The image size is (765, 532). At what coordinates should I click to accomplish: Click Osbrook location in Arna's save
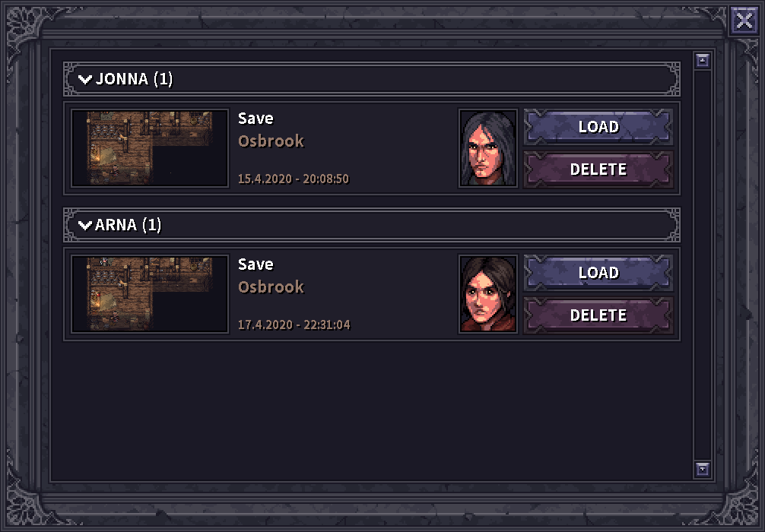(271, 287)
